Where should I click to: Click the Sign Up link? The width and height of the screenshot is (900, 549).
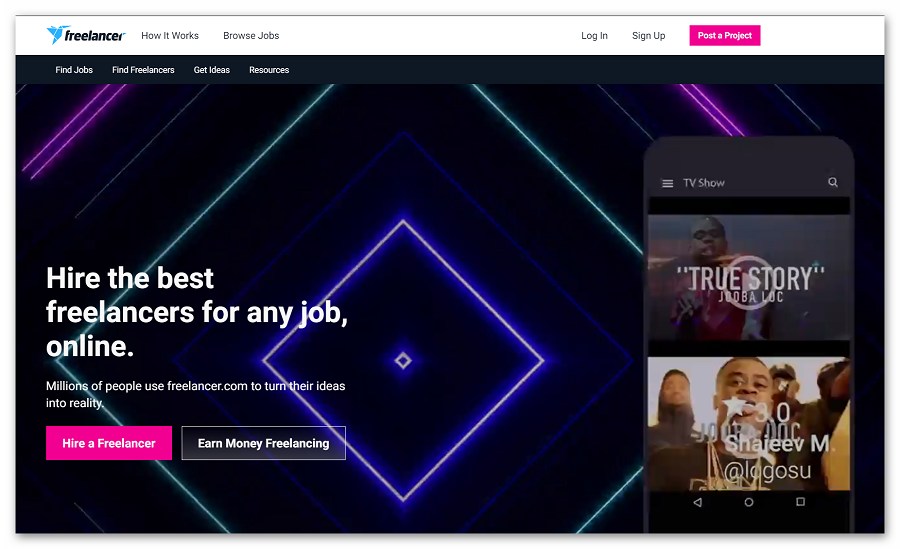tap(649, 36)
